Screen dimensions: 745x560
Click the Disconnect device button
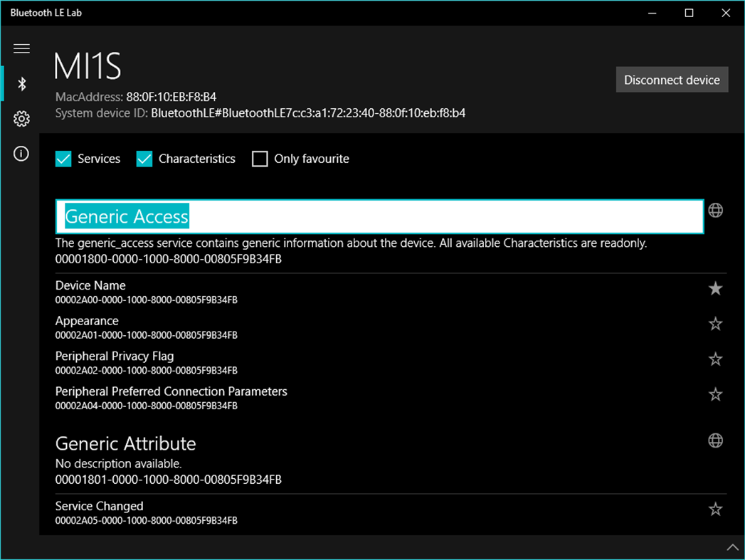672,79
